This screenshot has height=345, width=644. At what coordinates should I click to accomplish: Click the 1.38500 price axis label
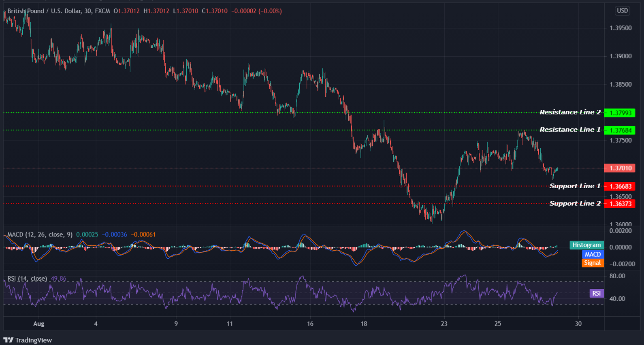pos(621,85)
